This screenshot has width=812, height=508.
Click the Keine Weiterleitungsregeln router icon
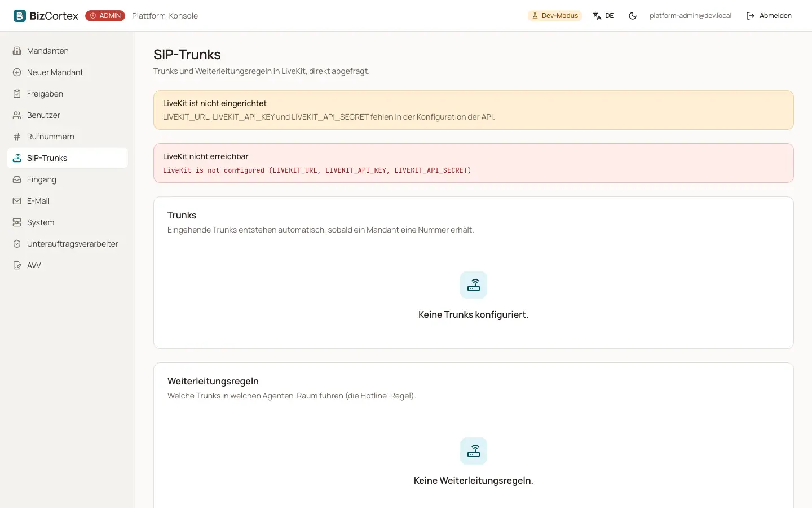tap(474, 451)
